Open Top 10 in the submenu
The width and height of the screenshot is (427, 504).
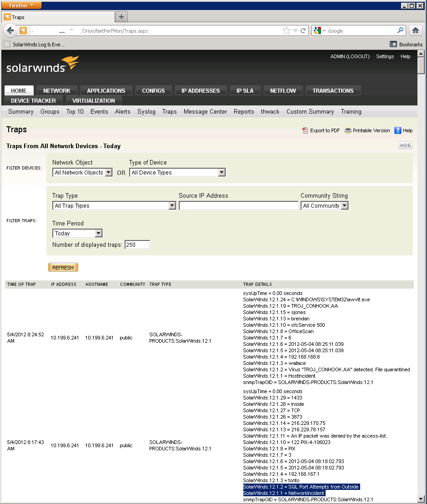[75, 111]
